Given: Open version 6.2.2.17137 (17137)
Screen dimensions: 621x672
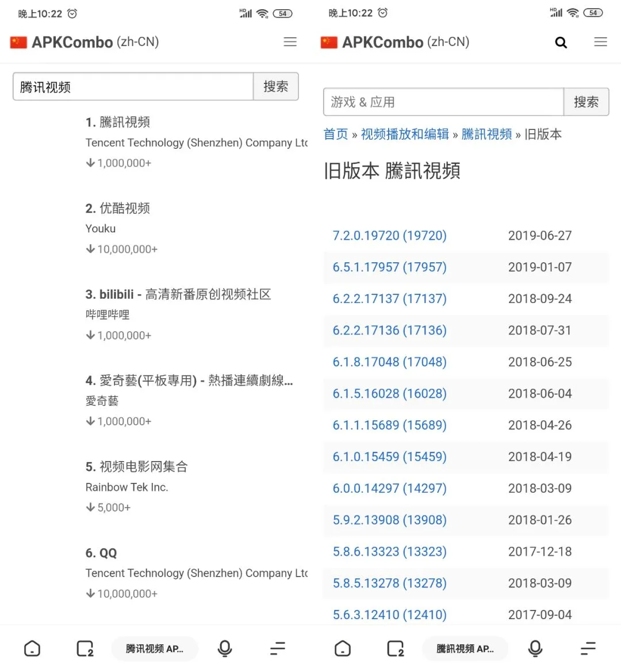Looking at the screenshot, I should pyautogui.click(x=390, y=299).
